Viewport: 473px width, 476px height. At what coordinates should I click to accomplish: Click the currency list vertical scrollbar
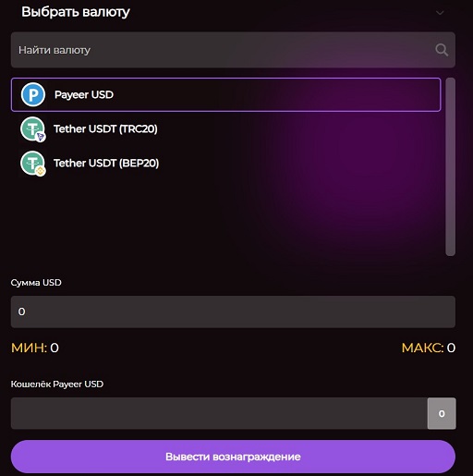click(450, 166)
